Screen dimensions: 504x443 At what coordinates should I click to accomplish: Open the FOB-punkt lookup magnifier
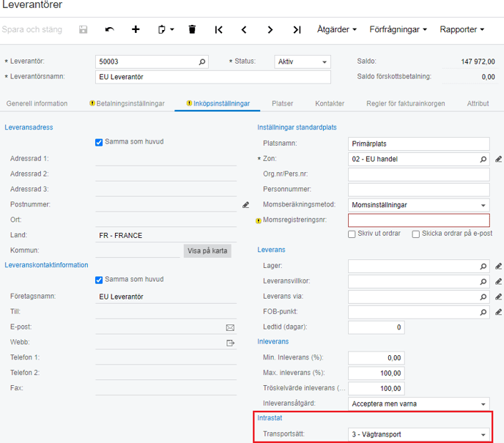(x=483, y=312)
